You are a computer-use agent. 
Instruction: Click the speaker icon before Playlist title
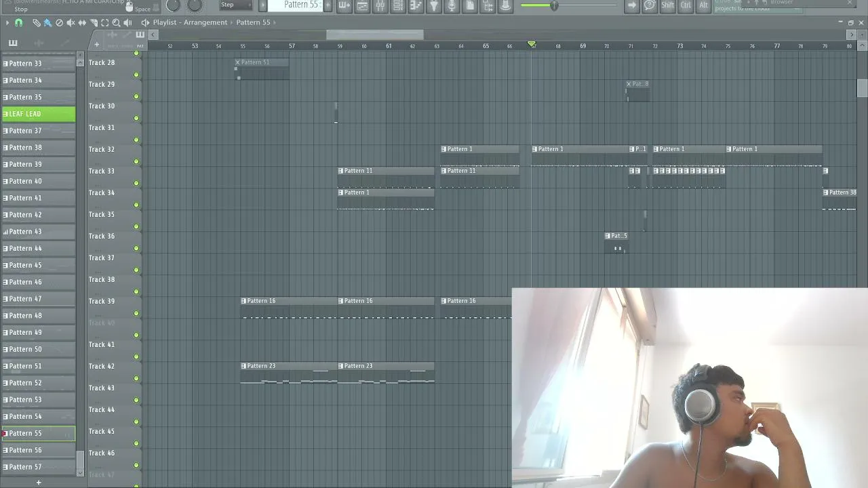pyautogui.click(x=145, y=22)
